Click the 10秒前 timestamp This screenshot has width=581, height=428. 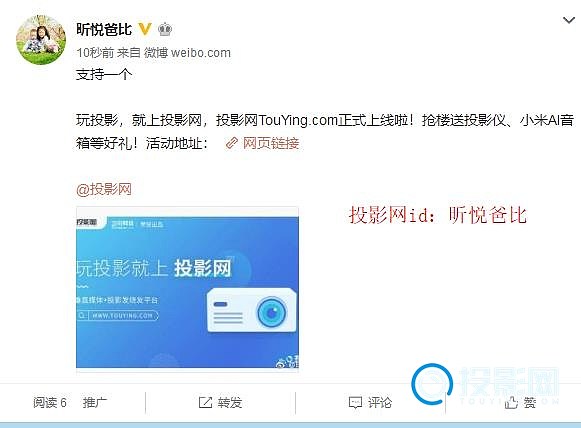[x=95, y=53]
